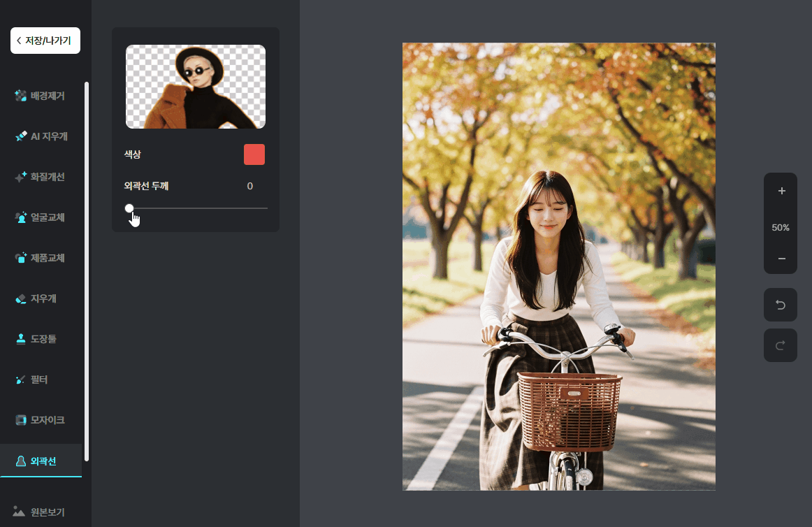Select the 모자이크 mosaic tool
The width and height of the screenshot is (812, 527).
click(x=41, y=420)
